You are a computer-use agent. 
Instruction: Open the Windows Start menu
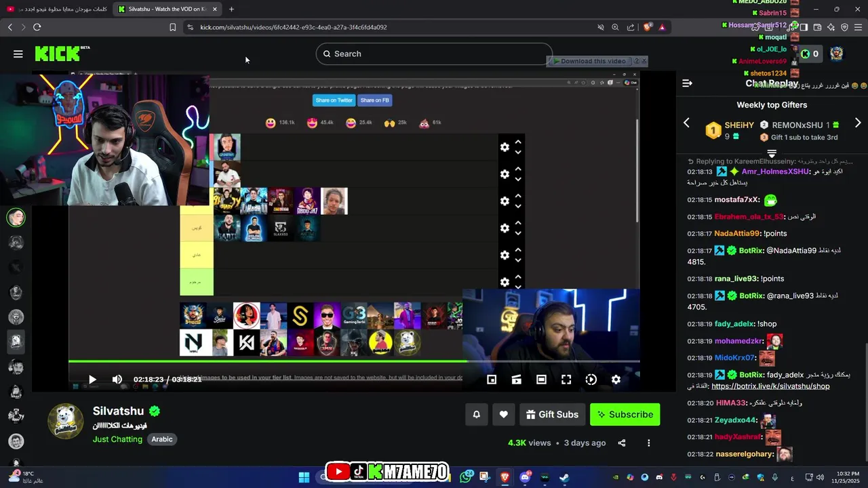pyautogui.click(x=304, y=477)
